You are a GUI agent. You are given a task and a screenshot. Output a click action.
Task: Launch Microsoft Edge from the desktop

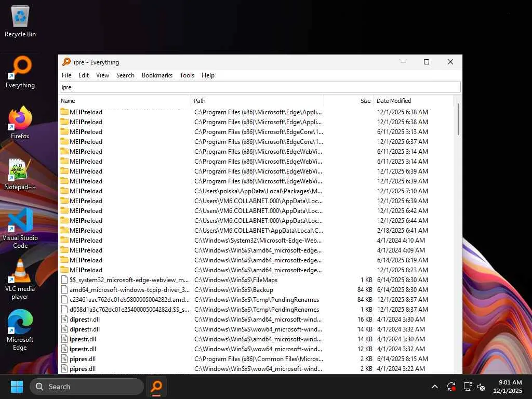20,330
